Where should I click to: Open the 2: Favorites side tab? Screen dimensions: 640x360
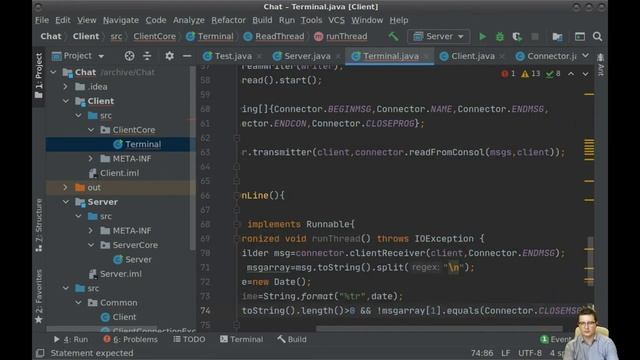(39, 296)
